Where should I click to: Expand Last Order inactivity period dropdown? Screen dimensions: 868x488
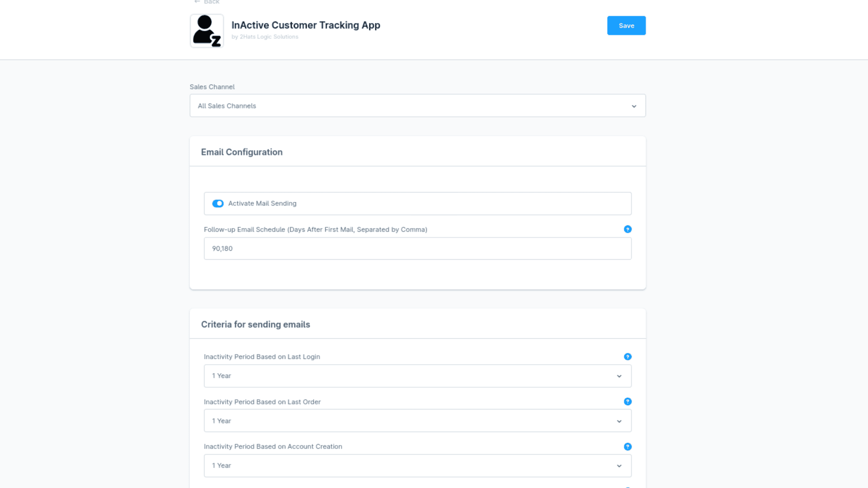[417, 421]
